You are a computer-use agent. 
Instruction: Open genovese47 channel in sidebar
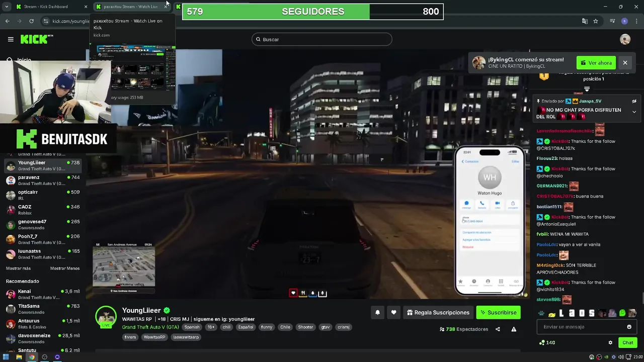click(43, 224)
